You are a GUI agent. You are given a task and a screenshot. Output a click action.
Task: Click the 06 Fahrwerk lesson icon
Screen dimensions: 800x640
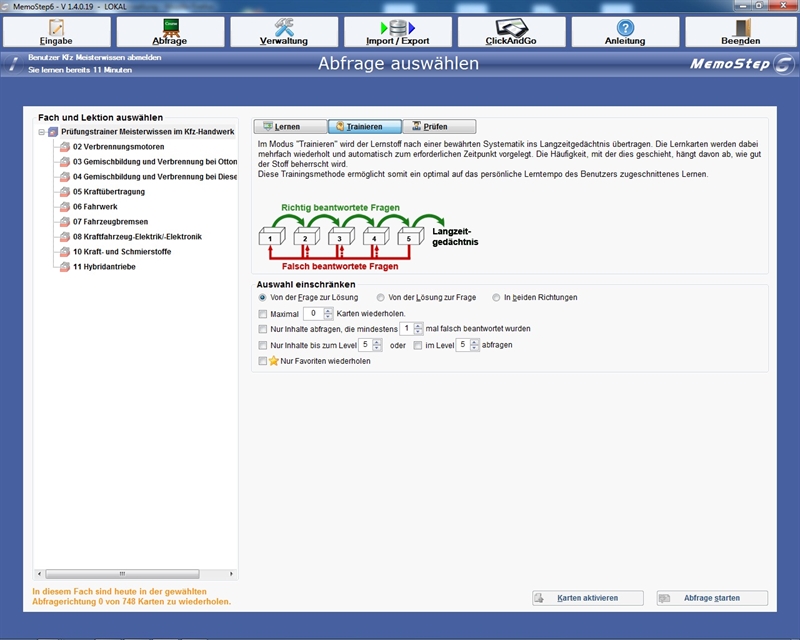point(65,207)
